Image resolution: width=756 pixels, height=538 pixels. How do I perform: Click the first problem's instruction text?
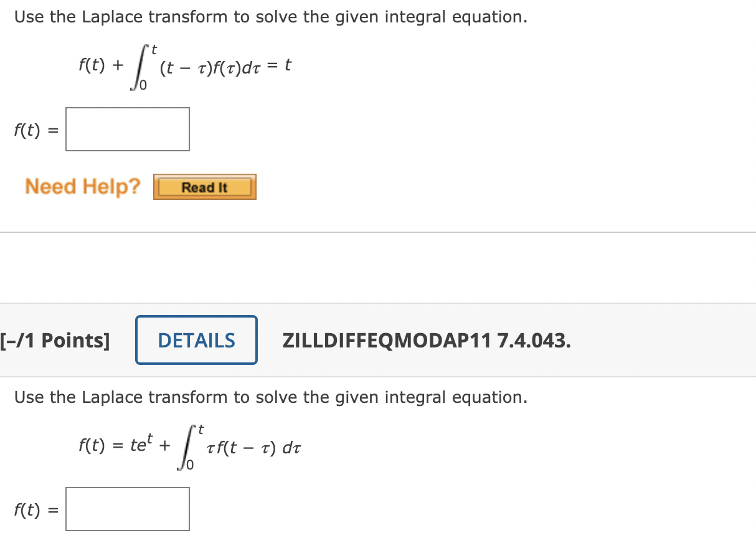270,16
